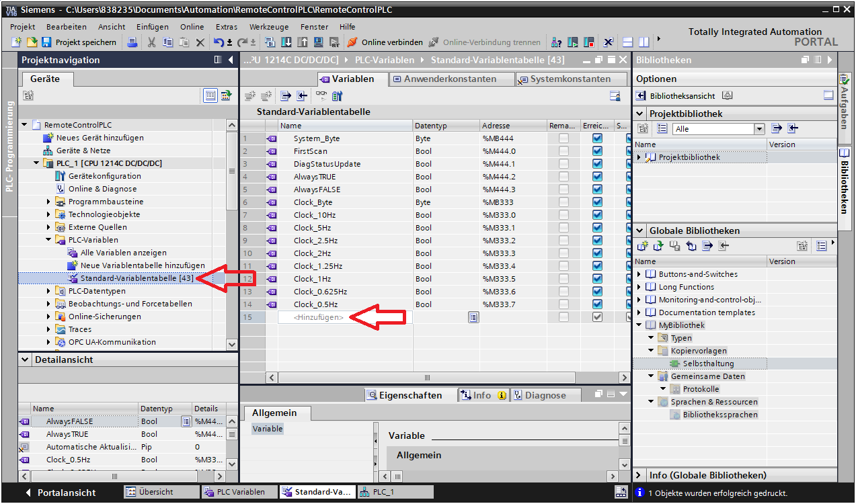Click the show overview icon in Projektnavigation
Screen dimensions: 856x504
[x=210, y=96]
